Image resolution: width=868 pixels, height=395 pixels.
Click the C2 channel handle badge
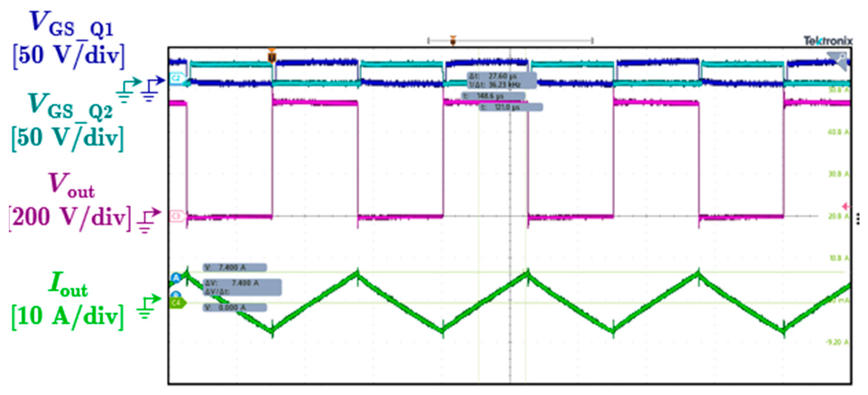click(176, 78)
